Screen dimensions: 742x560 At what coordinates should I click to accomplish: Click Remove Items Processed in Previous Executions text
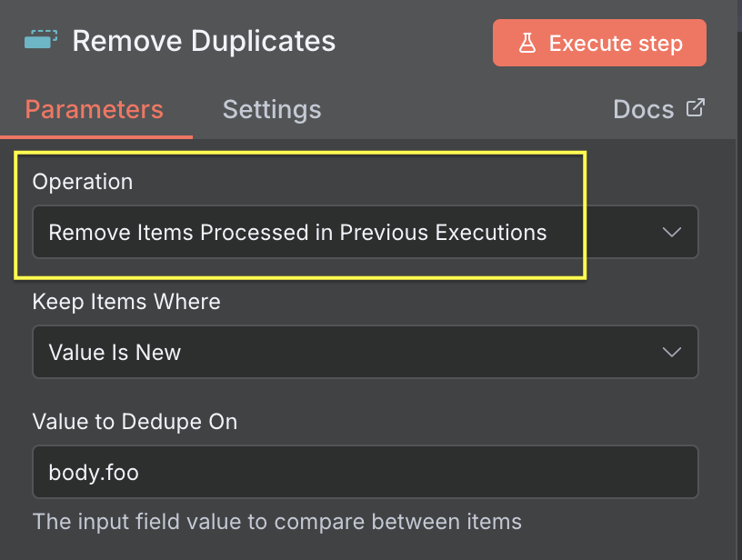pyautogui.click(x=297, y=233)
